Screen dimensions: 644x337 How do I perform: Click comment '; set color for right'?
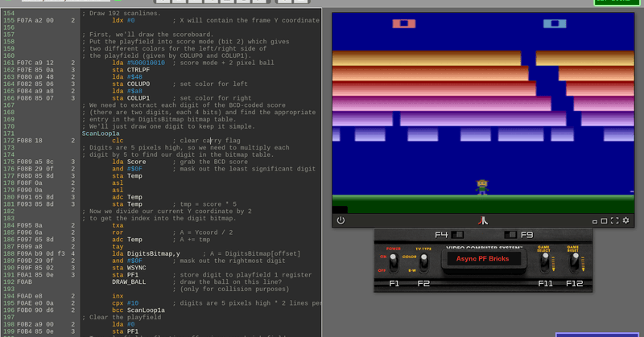point(212,98)
